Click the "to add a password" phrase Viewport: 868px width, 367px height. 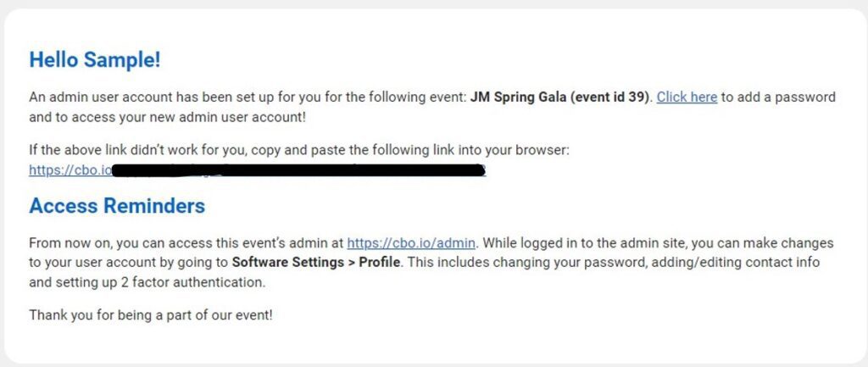pyautogui.click(x=778, y=97)
